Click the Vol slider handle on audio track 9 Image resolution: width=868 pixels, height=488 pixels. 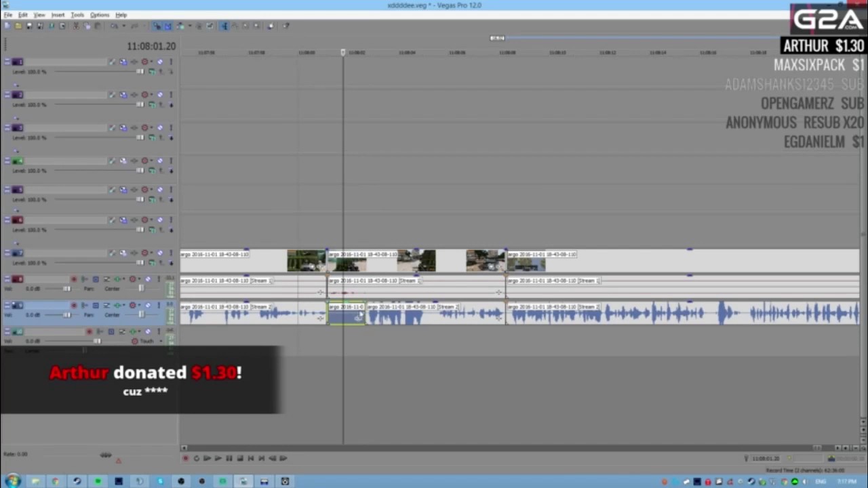[x=67, y=315]
